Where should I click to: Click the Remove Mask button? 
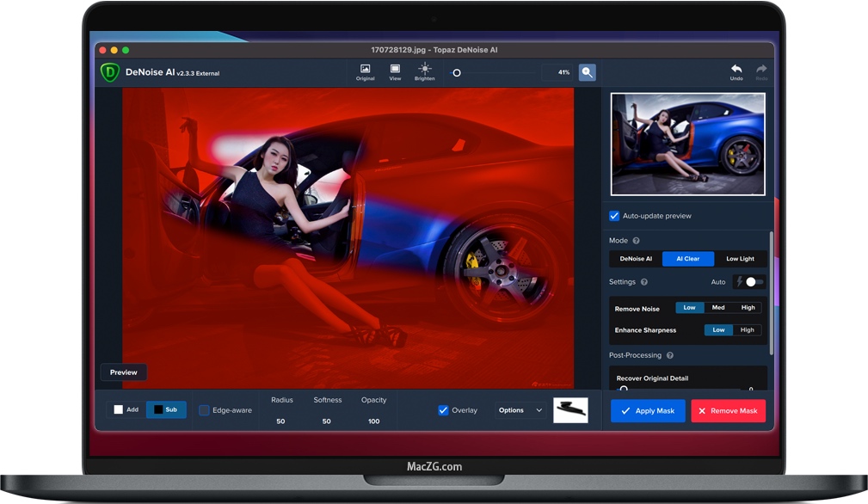[x=728, y=411]
